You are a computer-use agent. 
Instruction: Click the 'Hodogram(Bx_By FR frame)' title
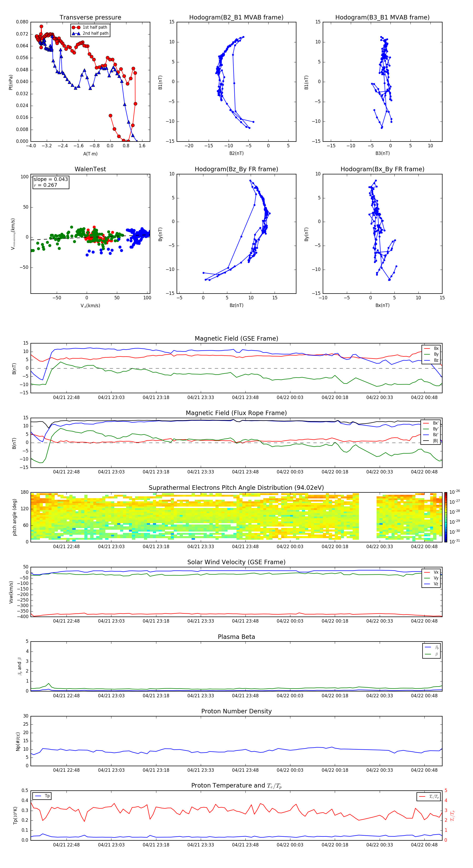click(382, 169)
